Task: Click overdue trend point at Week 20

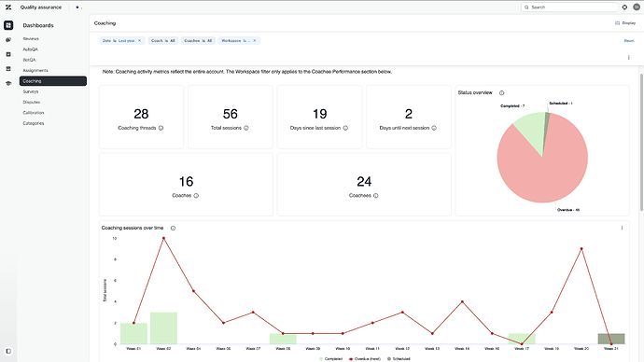Action: click(581, 249)
